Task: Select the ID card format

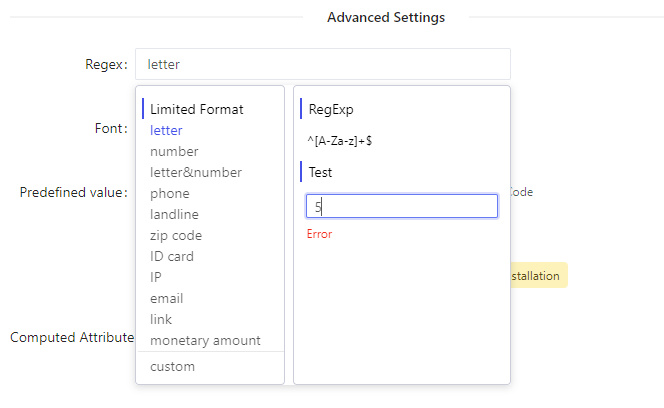Action: pos(172,256)
